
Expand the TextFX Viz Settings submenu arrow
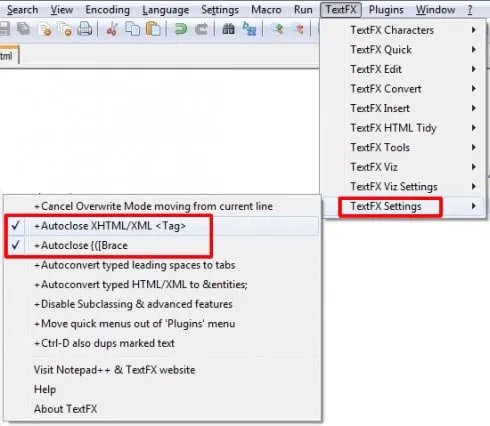click(x=474, y=187)
